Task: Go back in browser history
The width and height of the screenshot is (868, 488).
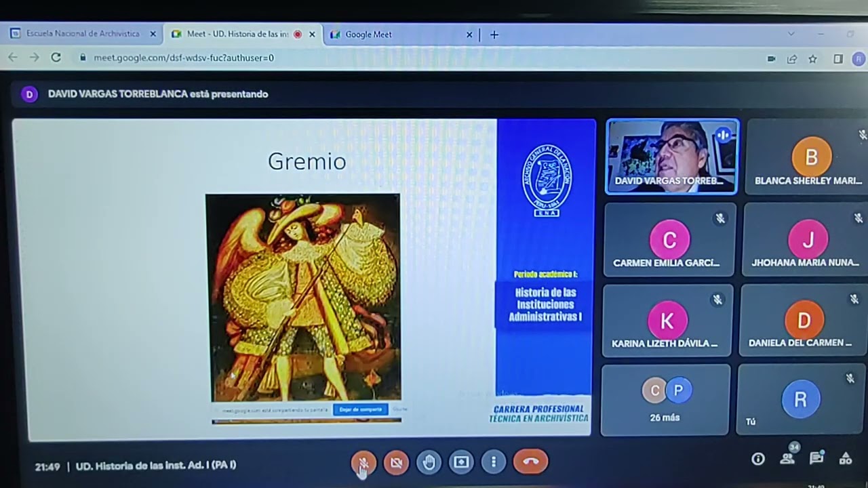Action: tap(13, 58)
